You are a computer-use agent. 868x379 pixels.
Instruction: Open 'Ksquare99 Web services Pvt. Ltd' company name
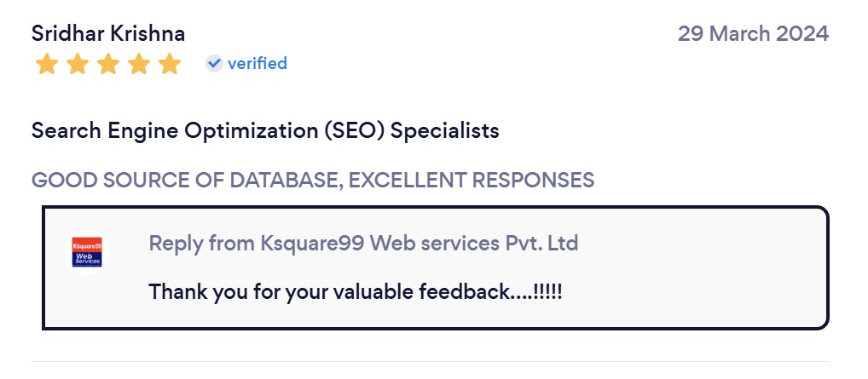[x=419, y=243]
